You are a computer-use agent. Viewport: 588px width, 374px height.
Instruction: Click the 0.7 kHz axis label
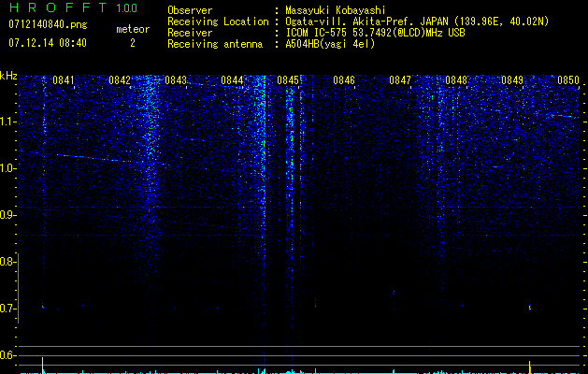(x=7, y=309)
